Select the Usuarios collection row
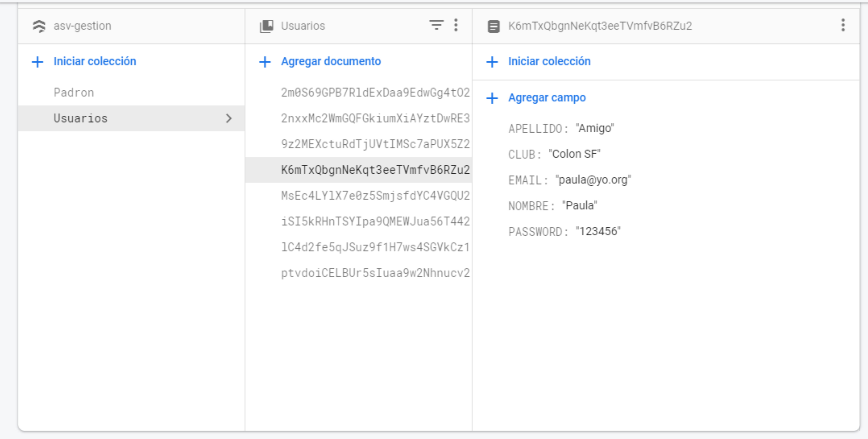Viewport: 868px width, 439px height. [x=131, y=118]
